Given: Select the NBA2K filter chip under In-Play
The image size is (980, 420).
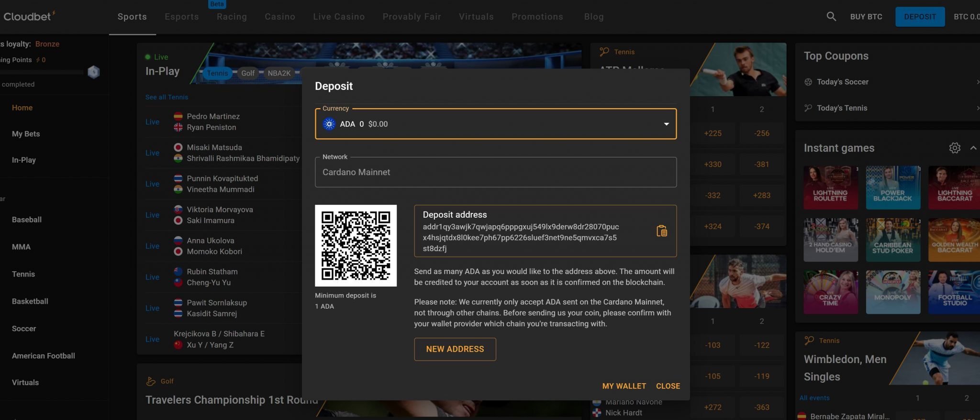Looking at the screenshot, I should [x=279, y=73].
